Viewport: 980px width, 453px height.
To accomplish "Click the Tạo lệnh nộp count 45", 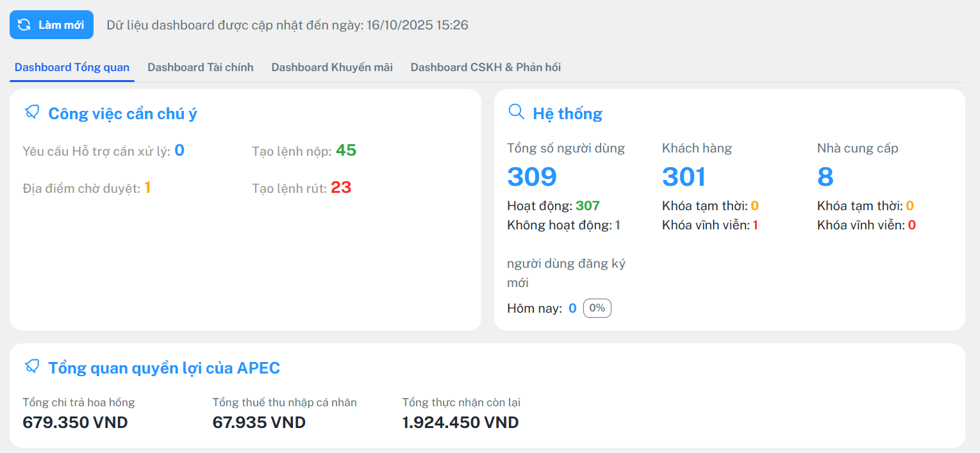I will pyautogui.click(x=345, y=151).
